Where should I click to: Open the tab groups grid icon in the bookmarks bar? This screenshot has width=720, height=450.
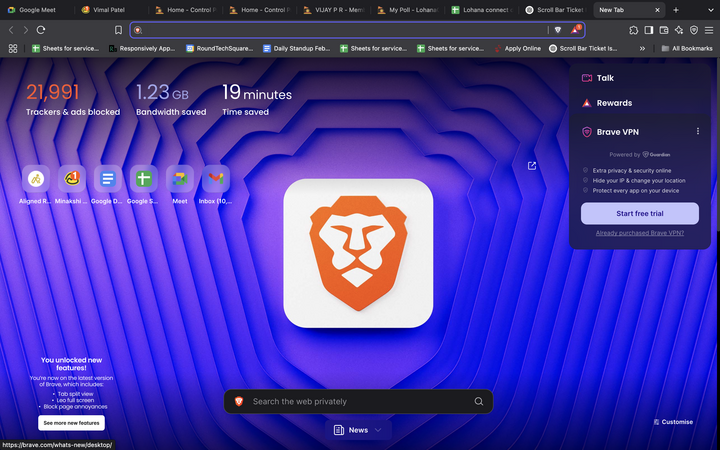13,48
